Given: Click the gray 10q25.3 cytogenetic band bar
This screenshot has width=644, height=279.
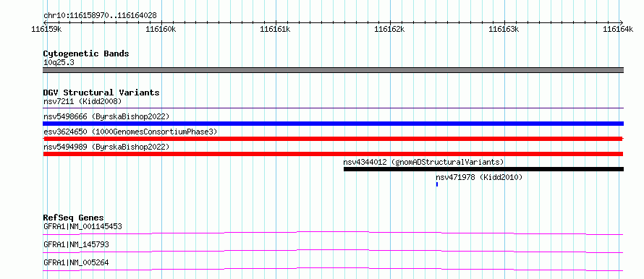Looking at the screenshot, I should (333, 70).
